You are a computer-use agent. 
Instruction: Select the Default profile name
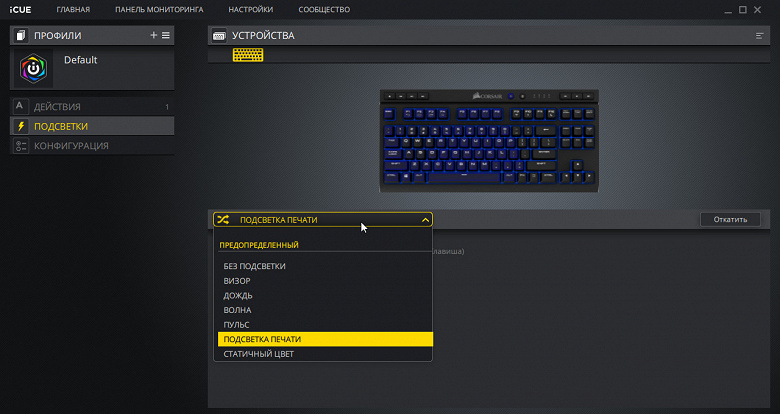point(81,60)
